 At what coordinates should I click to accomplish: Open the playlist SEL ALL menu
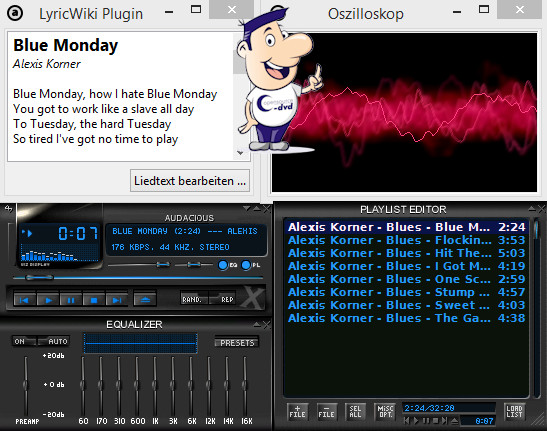[x=355, y=412]
